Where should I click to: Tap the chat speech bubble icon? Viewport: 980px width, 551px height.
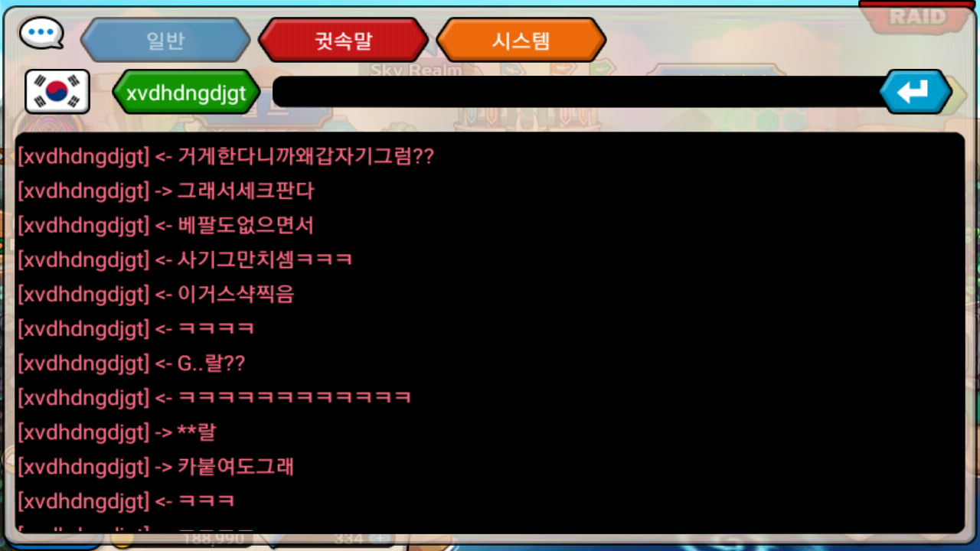pos(41,34)
